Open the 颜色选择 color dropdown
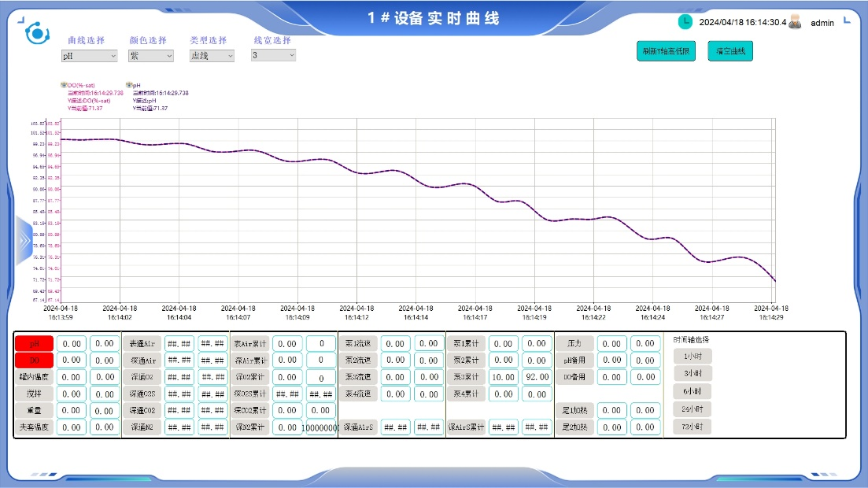 (x=151, y=56)
